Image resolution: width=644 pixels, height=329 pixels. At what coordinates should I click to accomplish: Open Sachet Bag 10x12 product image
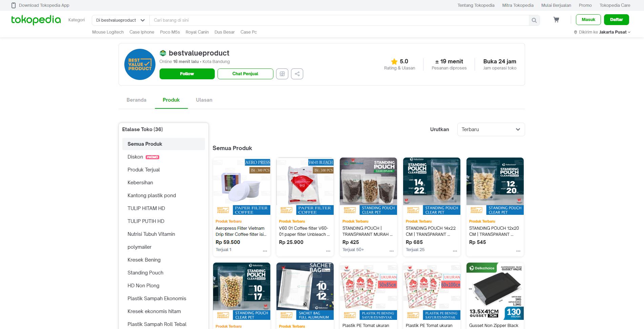[305, 291]
